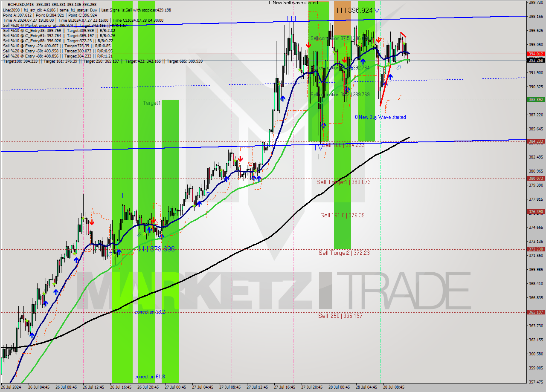This screenshot has height=392, width=546.
Task: Click the red 384.233 price tag
Action: tap(536, 141)
